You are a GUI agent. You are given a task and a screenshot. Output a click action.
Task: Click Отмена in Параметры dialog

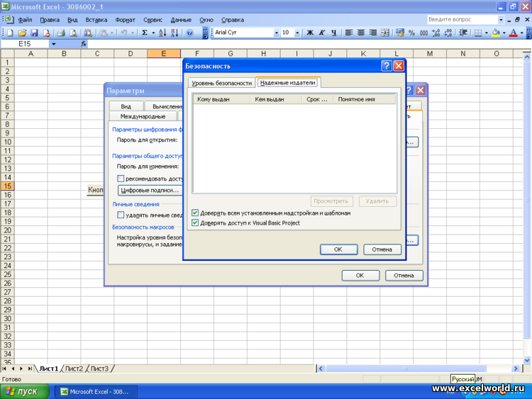tap(404, 275)
